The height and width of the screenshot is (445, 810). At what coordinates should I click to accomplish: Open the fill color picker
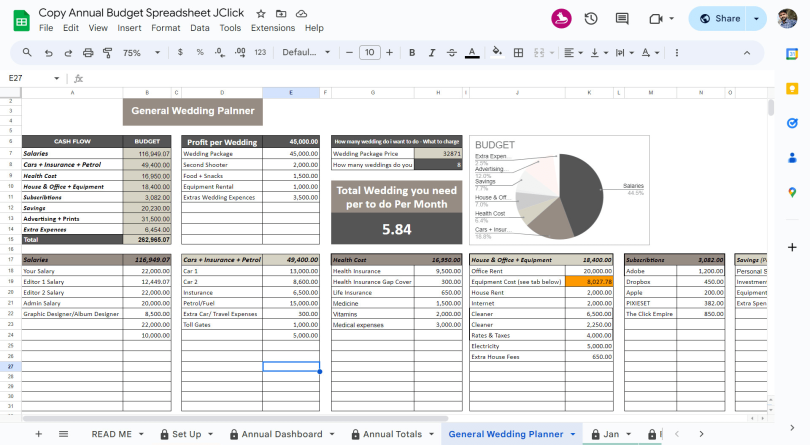pos(498,53)
